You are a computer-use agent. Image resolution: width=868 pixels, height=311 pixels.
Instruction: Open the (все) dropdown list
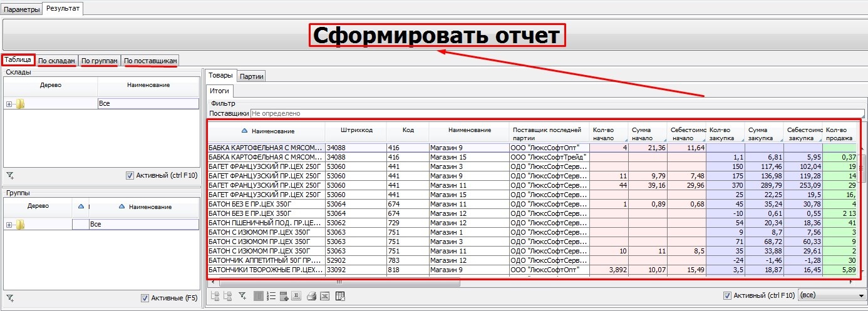tap(861, 295)
